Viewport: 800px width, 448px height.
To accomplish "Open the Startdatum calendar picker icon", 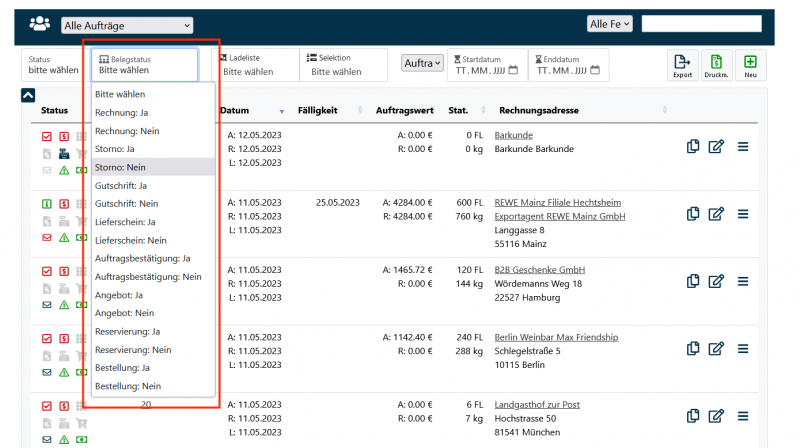I will point(514,70).
